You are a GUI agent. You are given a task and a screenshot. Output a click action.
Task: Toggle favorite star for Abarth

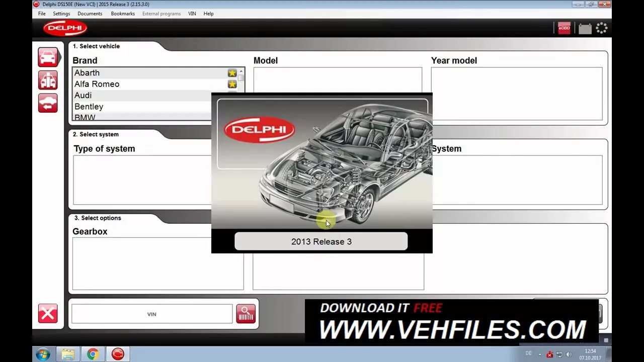(232, 73)
